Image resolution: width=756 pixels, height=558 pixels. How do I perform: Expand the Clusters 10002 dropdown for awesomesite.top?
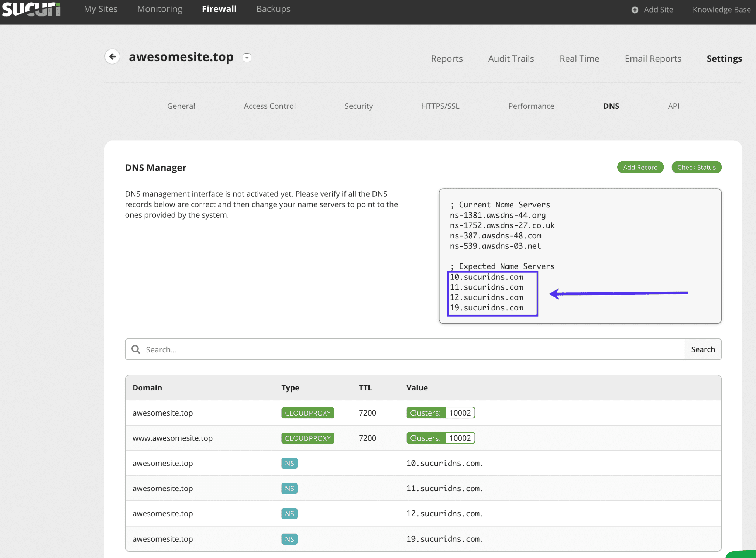tap(460, 413)
